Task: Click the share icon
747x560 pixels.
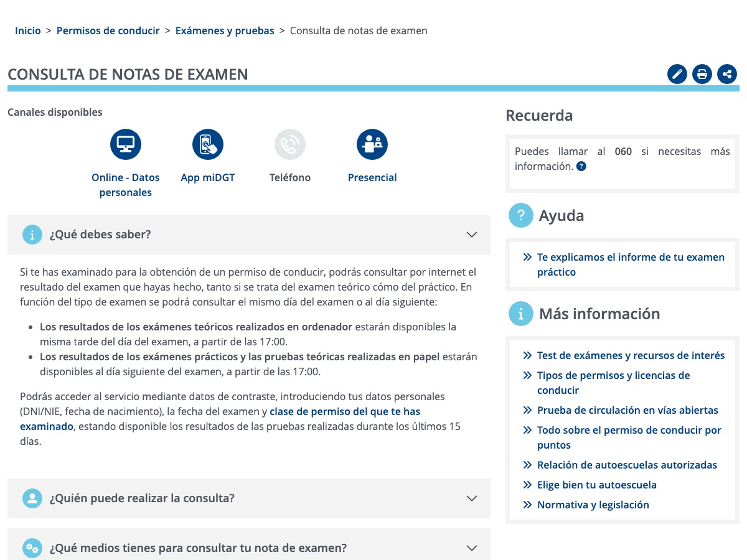Action: pos(727,74)
